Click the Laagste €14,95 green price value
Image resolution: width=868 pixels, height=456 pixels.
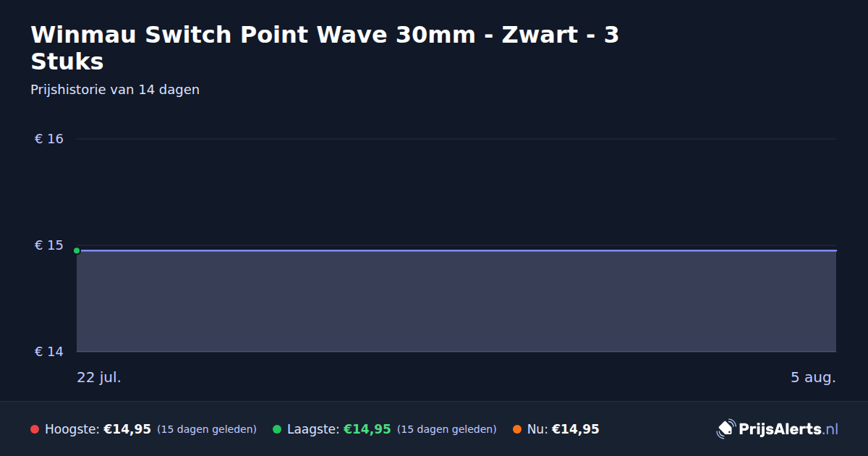click(x=367, y=429)
